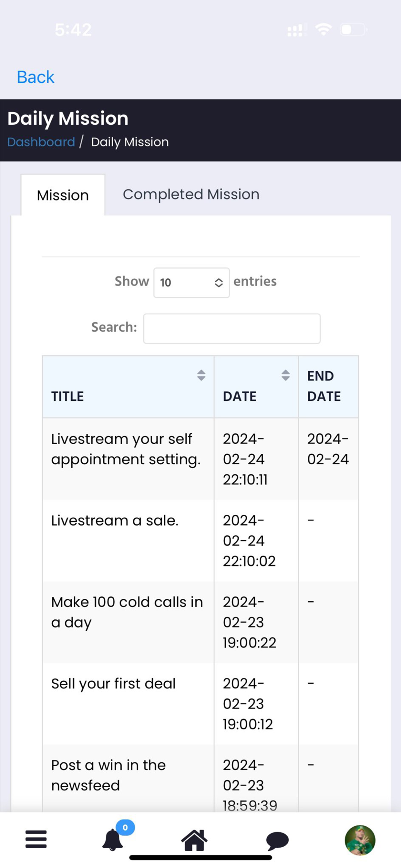Tap the notification badge count

click(125, 827)
